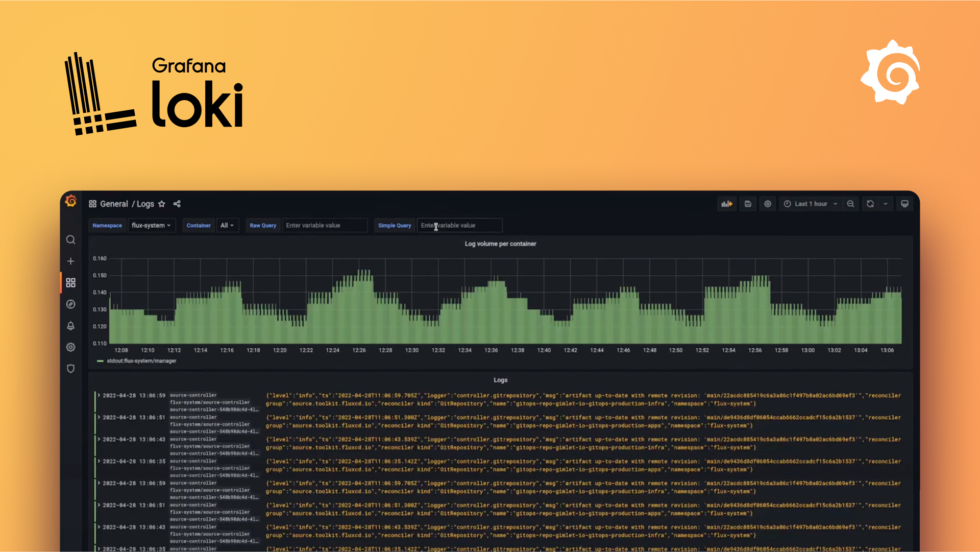The width and height of the screenshot is (980, 552).
Task: Enable cycle view mode via TV icon
Action: (904, 204)
